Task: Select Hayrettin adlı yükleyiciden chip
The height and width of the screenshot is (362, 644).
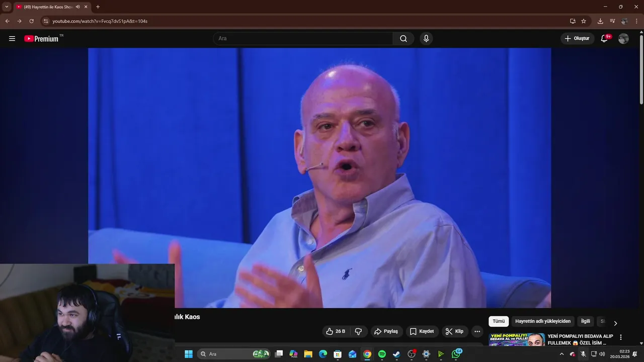Action: pyautogui.click(x=543, y=321)
